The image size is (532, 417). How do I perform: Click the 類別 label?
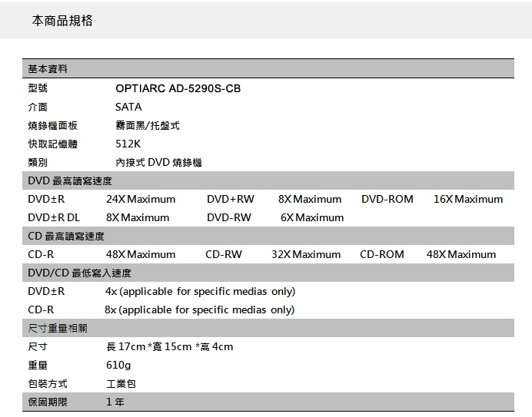point(38,162)
